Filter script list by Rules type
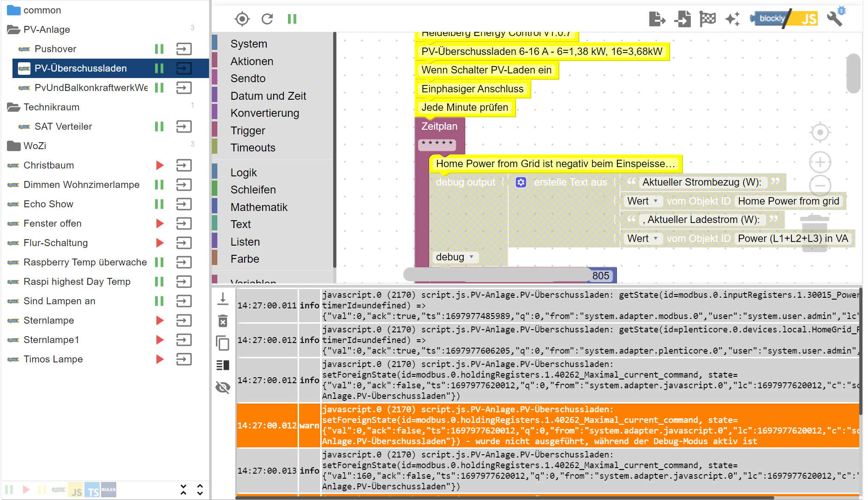This screenshot has width=868, height=500. (x=108, y=490)
